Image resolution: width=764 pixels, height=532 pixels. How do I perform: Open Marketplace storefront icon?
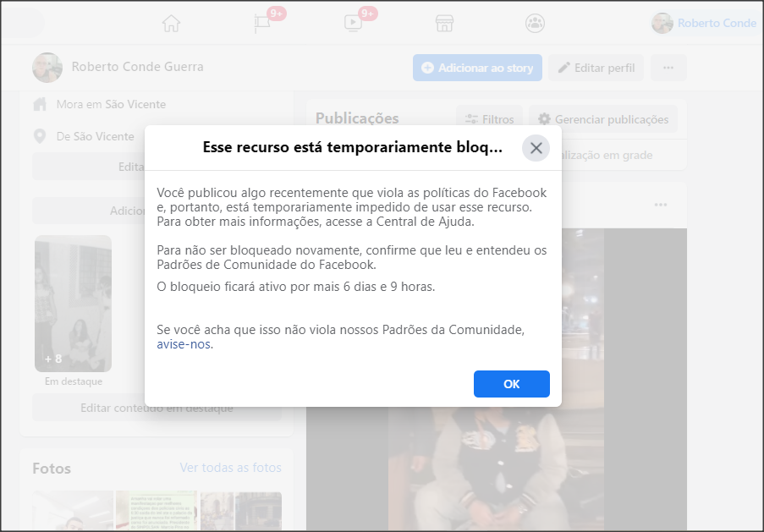click(444, 24)
